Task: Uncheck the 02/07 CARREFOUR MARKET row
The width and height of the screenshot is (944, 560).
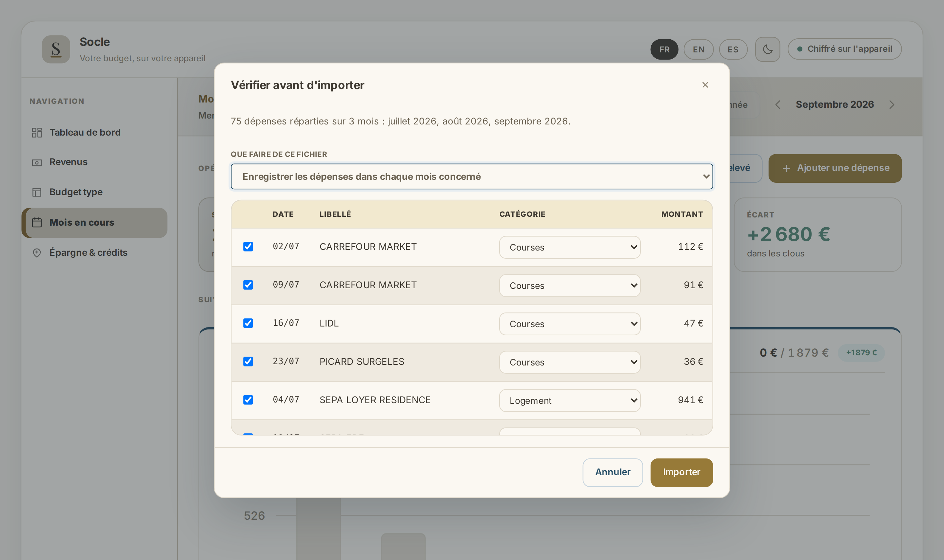Action: pyautogui.click(x=248, y=246)
